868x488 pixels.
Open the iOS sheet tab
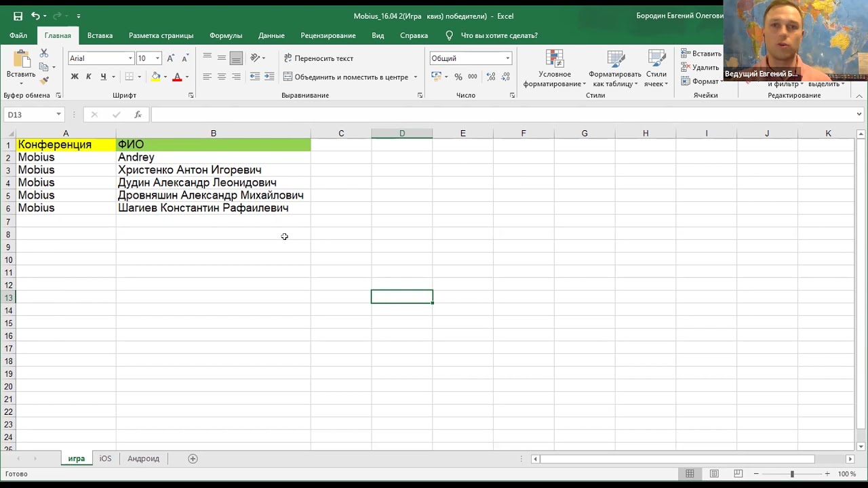pos(105,459)
